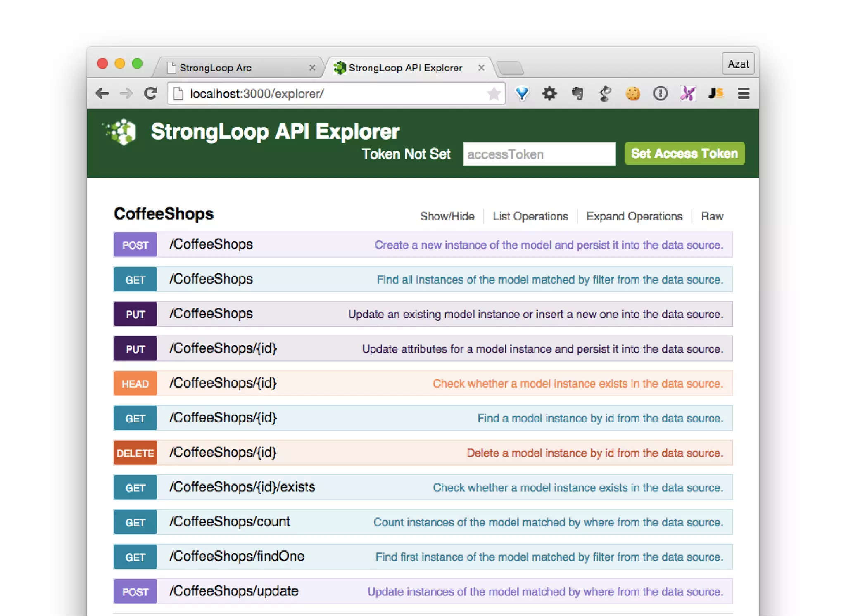Open the Azat profile button
846x616 pixels.
tap(738, 64)
